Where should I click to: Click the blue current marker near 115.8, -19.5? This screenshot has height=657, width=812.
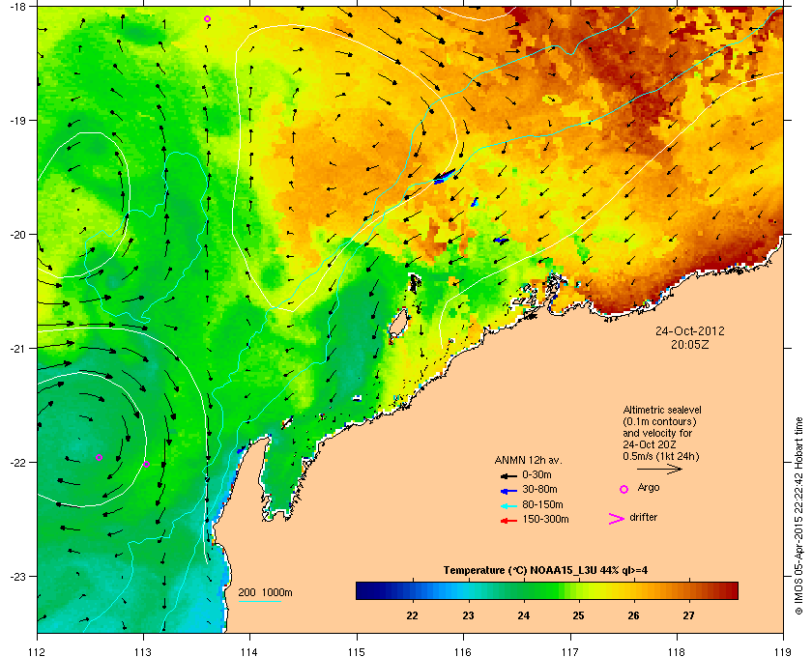pos(445,176)
